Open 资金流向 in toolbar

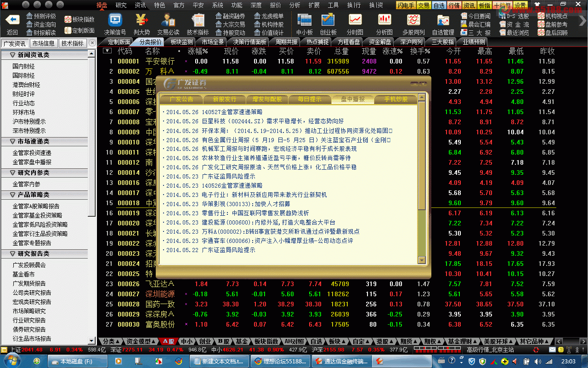tap(41, 24)
